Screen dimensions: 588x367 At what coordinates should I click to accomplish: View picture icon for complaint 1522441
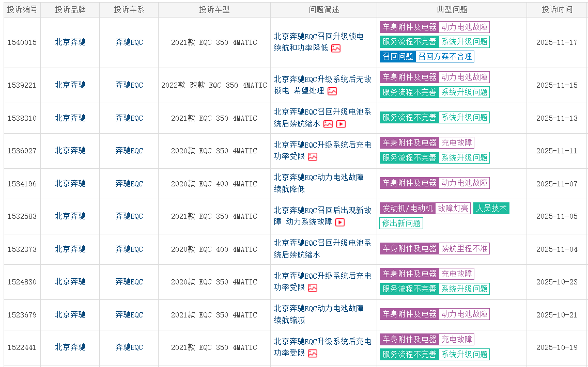click(x=313, y=353)
